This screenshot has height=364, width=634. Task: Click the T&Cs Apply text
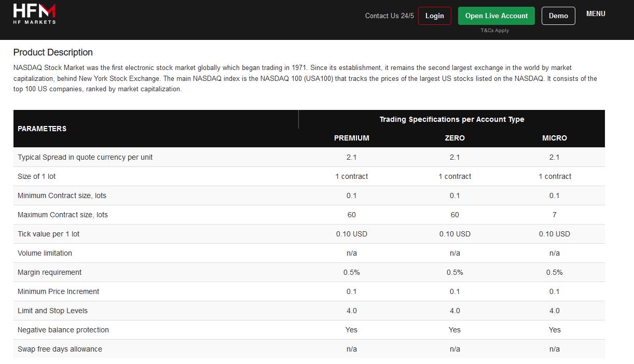[495, 31]
